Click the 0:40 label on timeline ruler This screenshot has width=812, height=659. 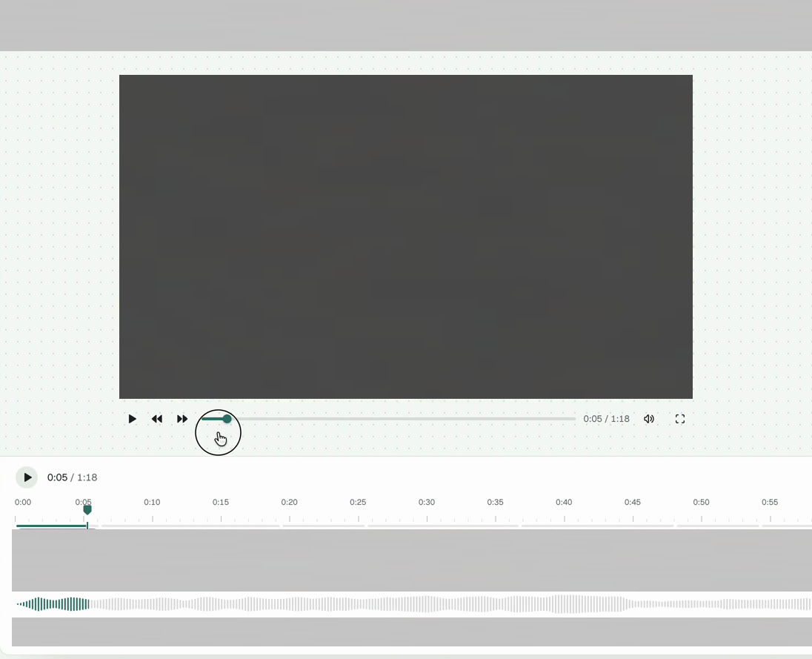point(564,502)
